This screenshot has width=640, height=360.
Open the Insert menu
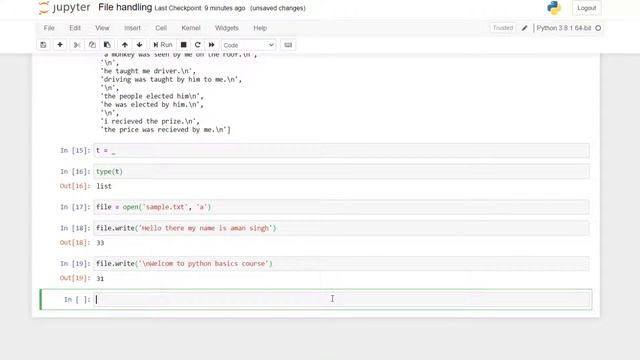pos(132,28)
